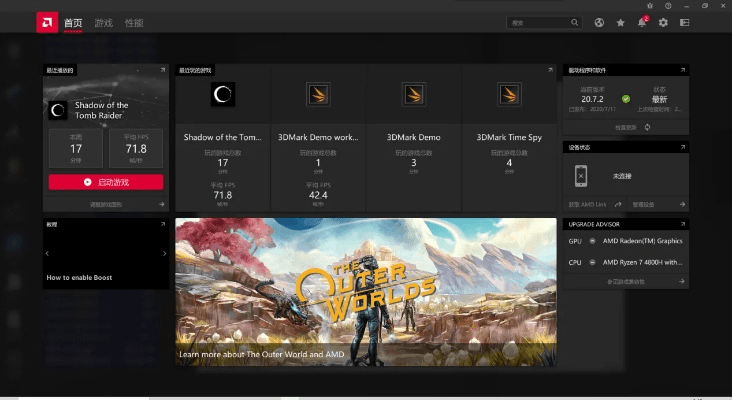This screenshot has width=732, height=400.
Task: Open the web browser globe icon
Action: click(599, 22)
